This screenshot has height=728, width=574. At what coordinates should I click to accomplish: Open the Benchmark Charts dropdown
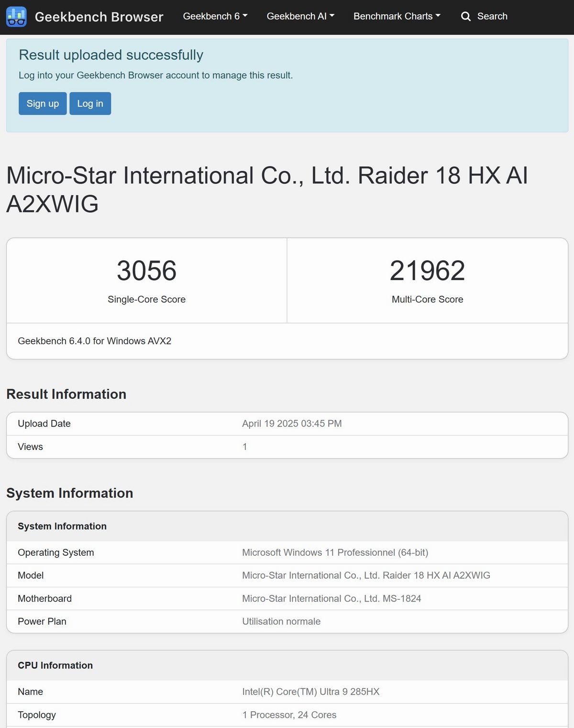[x=397, y=16]
